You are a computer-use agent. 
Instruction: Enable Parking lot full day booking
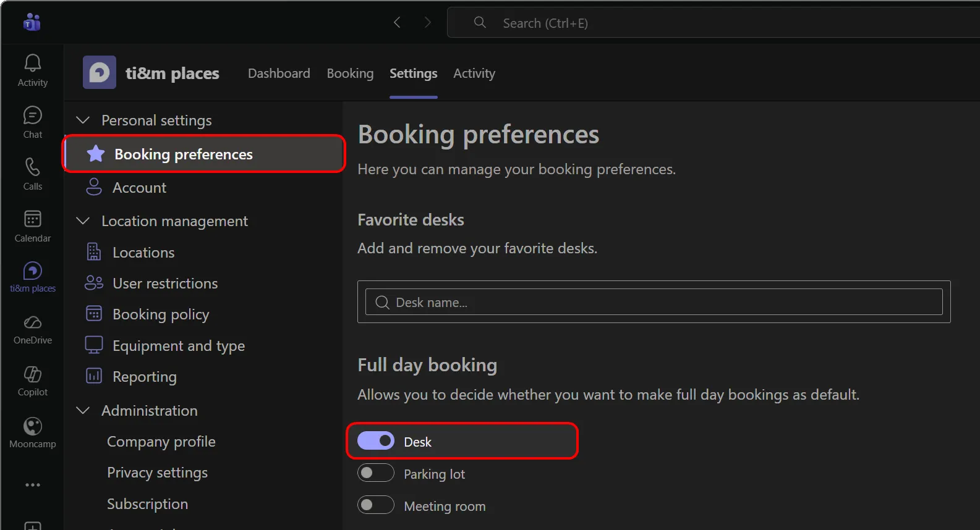[x=376, y=473]
